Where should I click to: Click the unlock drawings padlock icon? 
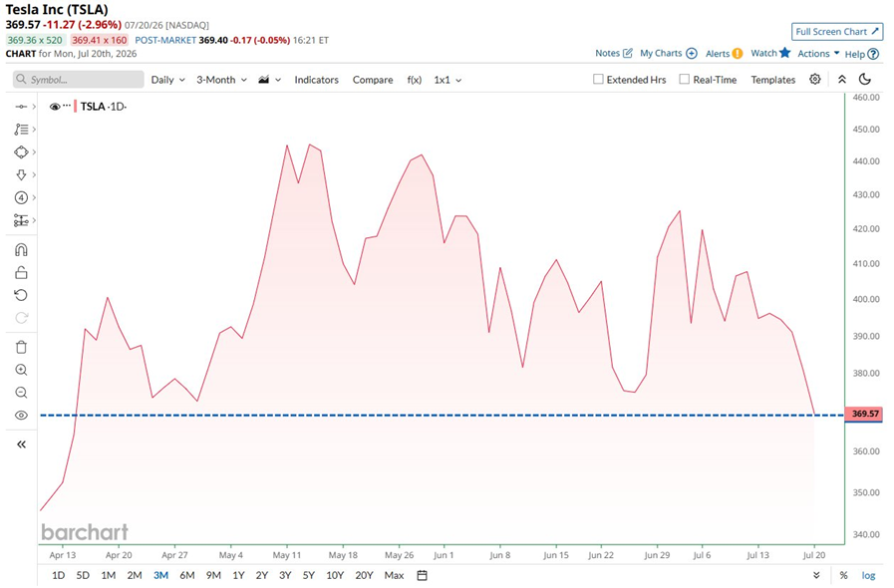(x=21, y=273)
